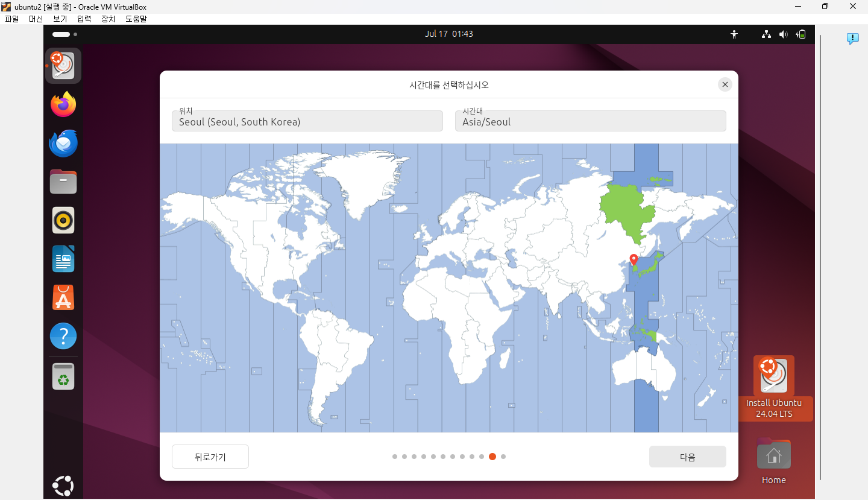868x500 pixels.
Task: Open the 보기 menu in VirtualBox
Action: (60, 19)
